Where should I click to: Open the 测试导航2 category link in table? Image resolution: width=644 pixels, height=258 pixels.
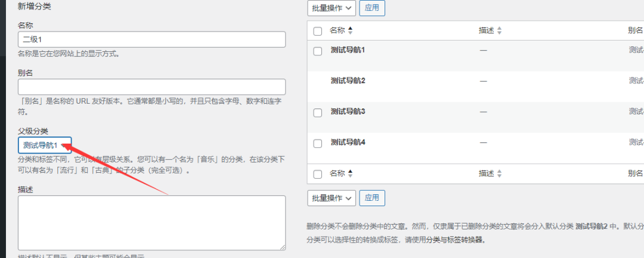click(x=348, y=80)
